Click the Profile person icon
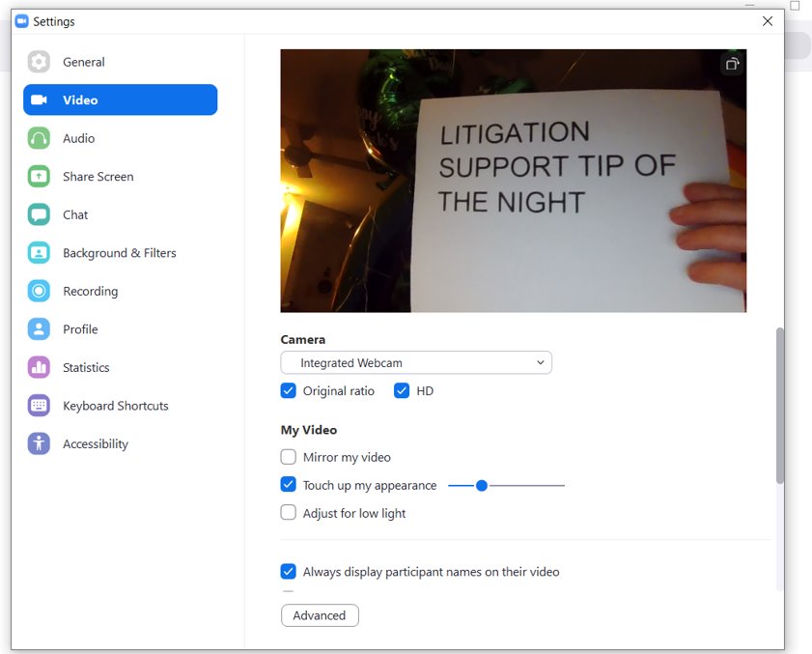The width and height of the screenshot is (812, 654). [x=39, y=329]
